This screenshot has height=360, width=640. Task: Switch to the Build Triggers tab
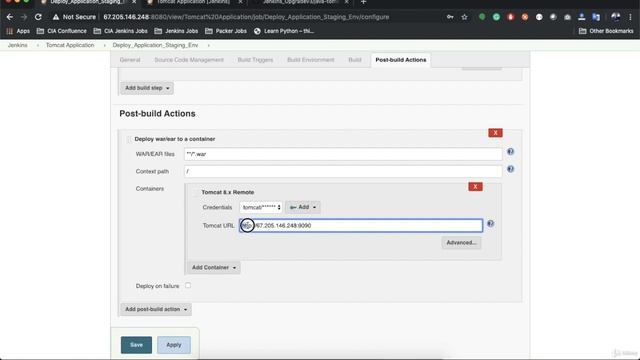pyautogui.click(x=256, y=60)
